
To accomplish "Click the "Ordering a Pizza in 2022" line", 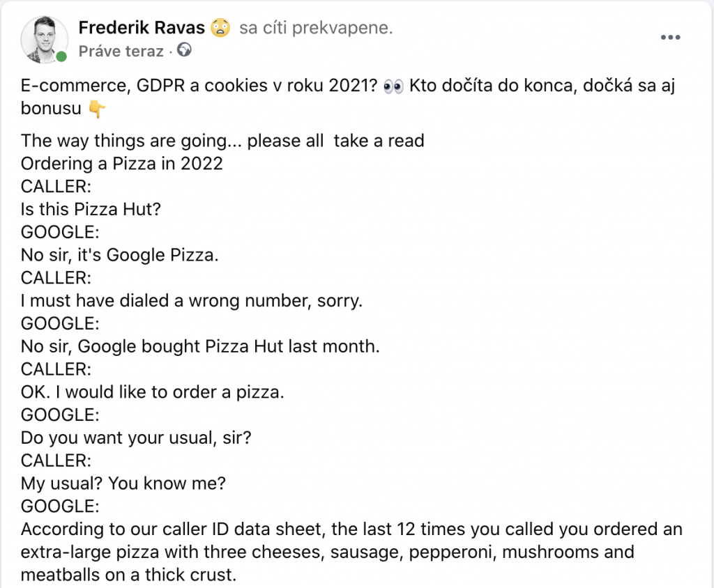I will (x=122, y=164).
